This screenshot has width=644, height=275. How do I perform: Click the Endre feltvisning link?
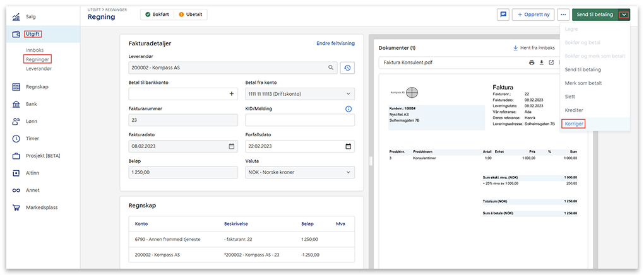[x=335, y=44]
